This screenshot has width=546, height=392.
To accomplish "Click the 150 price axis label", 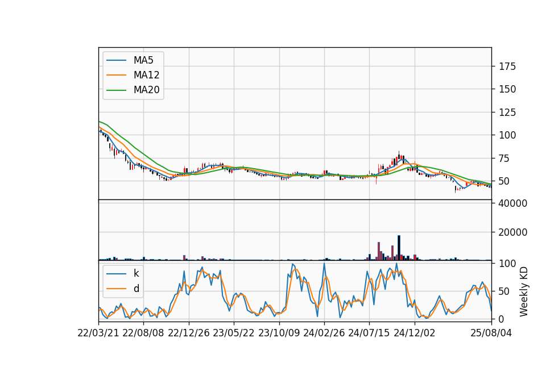I will pyautogui.click(x=507, y=89).
